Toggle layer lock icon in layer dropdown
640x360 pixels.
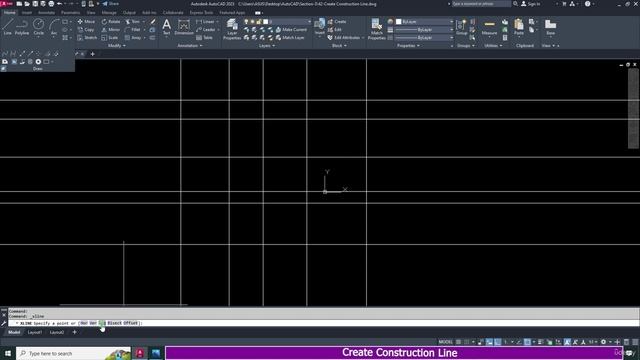(x=259, y=22)
